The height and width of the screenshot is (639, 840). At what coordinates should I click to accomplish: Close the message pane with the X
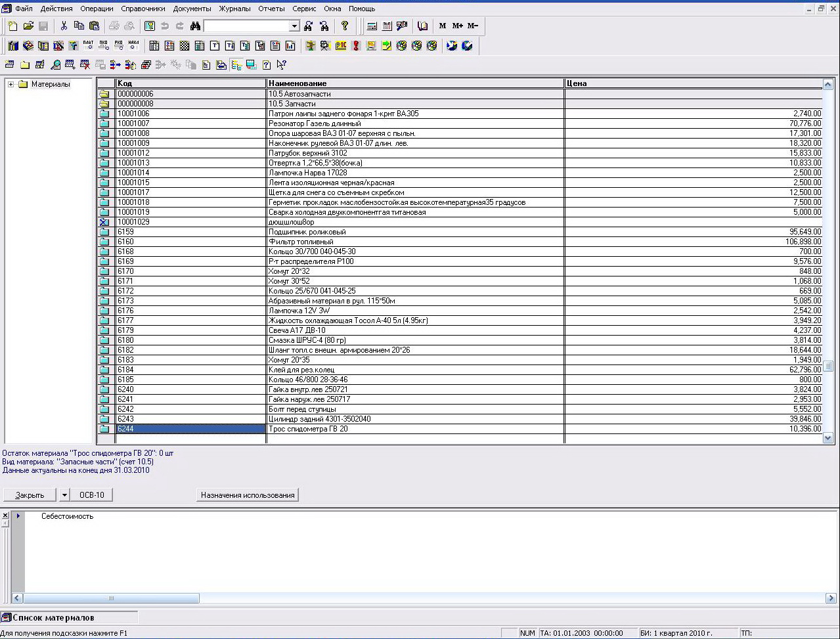pyautogui.click(x=5, y=516)
